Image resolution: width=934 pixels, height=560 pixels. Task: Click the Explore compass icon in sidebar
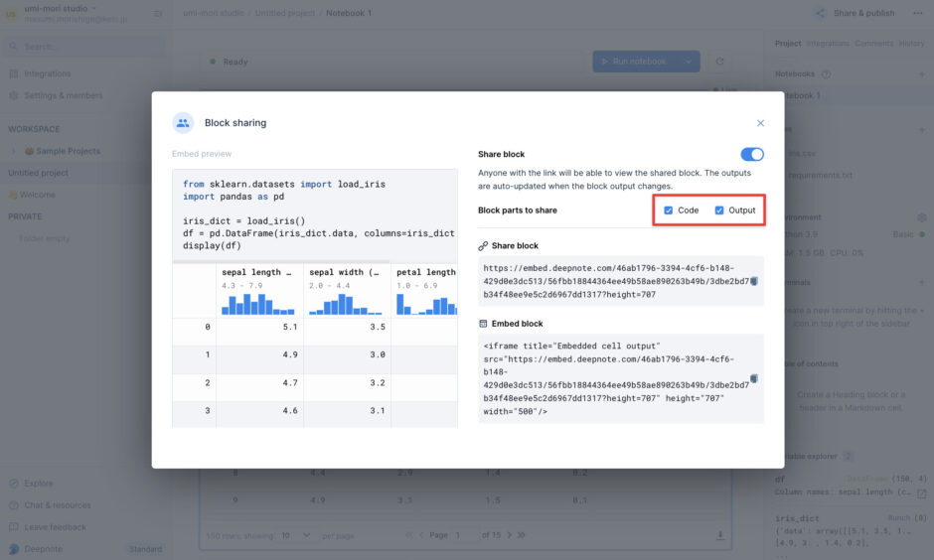[14, 484]
